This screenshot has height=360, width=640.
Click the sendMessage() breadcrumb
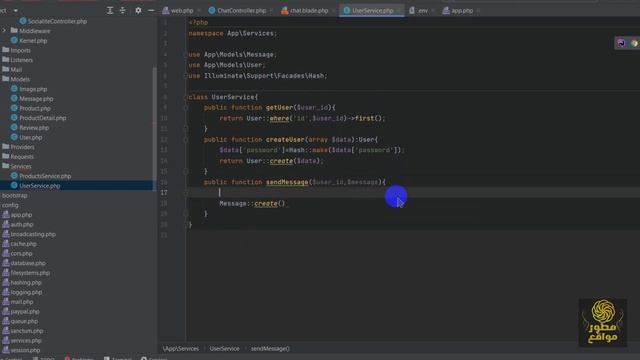tap(270, 349)
